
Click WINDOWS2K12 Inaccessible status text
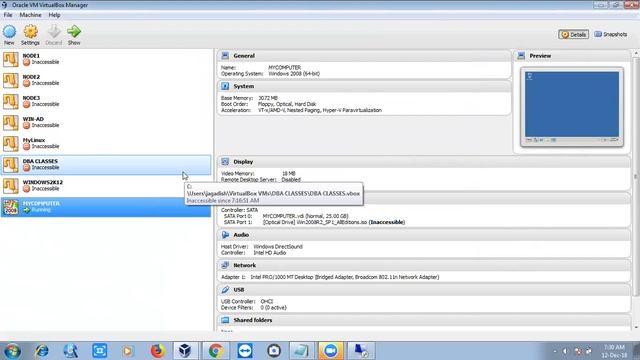coord(45,189)
